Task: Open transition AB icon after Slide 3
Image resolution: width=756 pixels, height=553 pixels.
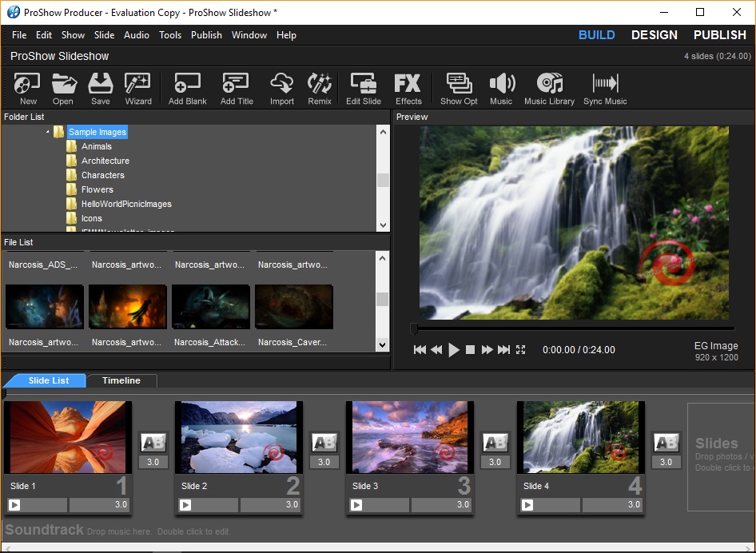Action: point(495,442)
